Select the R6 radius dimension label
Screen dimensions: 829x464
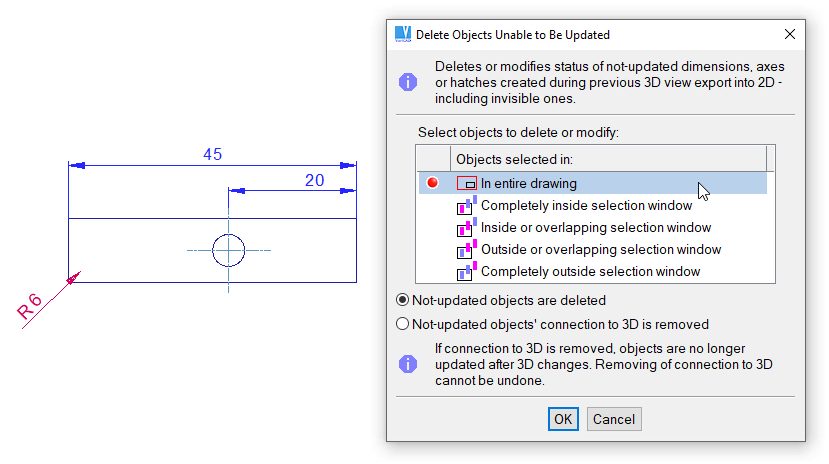point(31,308)
